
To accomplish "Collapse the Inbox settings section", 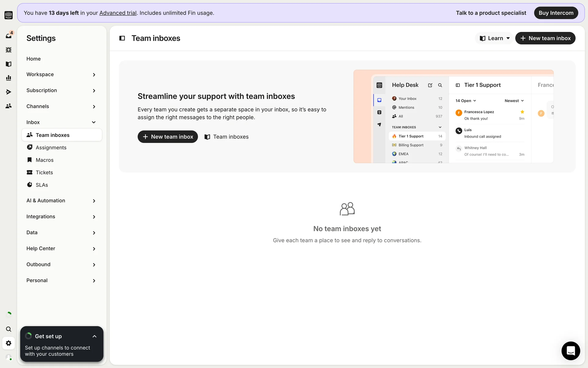I will (x=94, y=122).
